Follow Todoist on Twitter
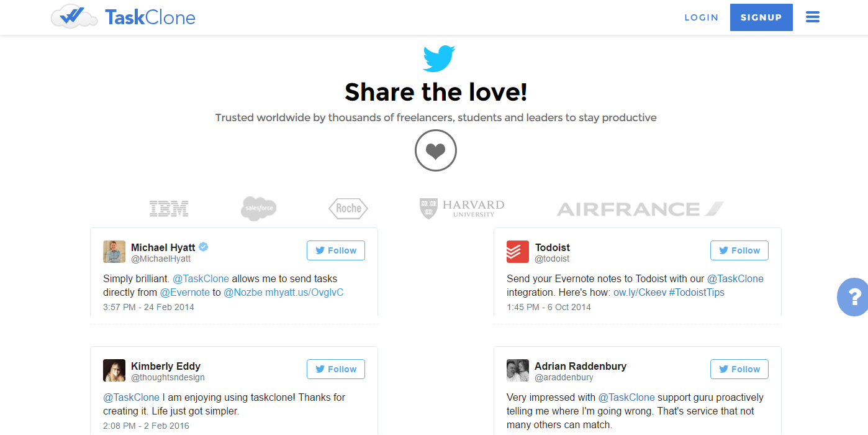Viewport: 868px width, 435px height. [739, 250]
